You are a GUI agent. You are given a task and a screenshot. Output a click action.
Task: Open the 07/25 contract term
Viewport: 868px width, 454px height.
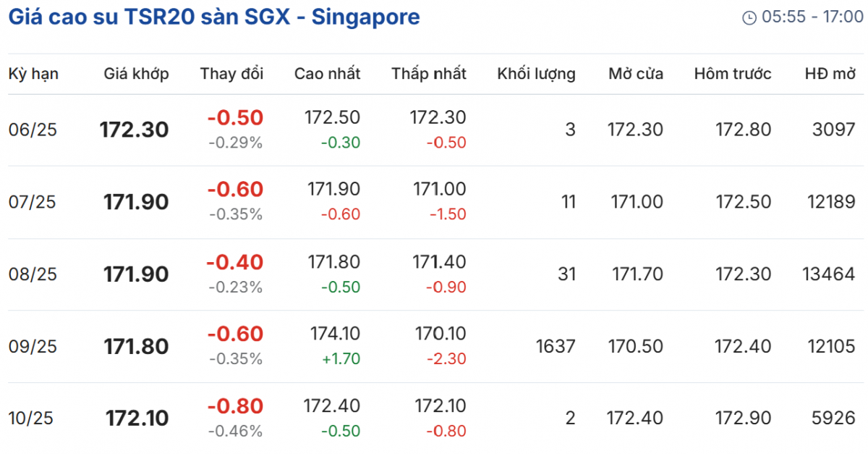[x=32, y=202]
